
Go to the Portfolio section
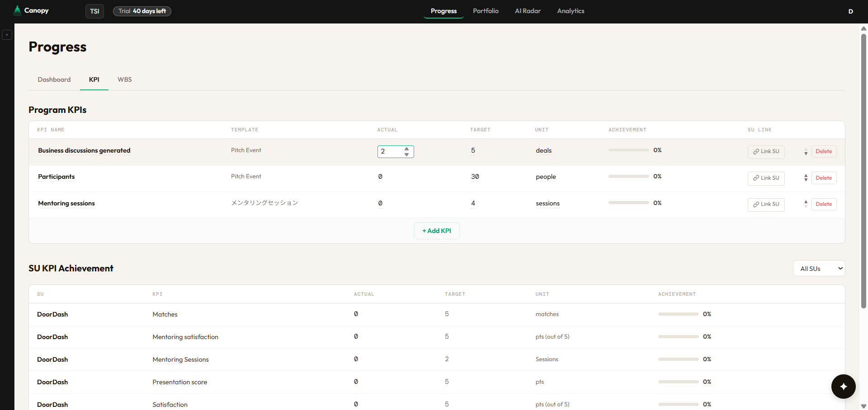point(486,11)
